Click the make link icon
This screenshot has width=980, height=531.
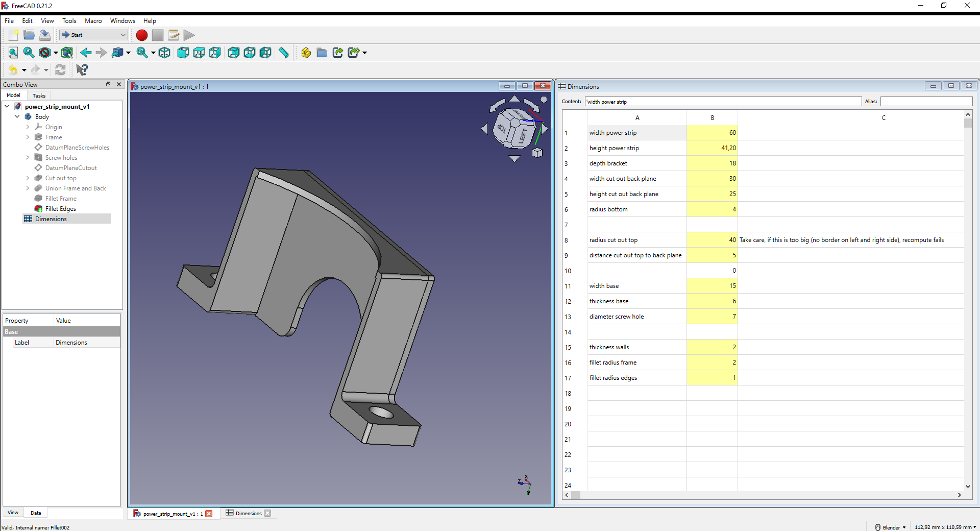pyautogui.click(x=337, y=53)
